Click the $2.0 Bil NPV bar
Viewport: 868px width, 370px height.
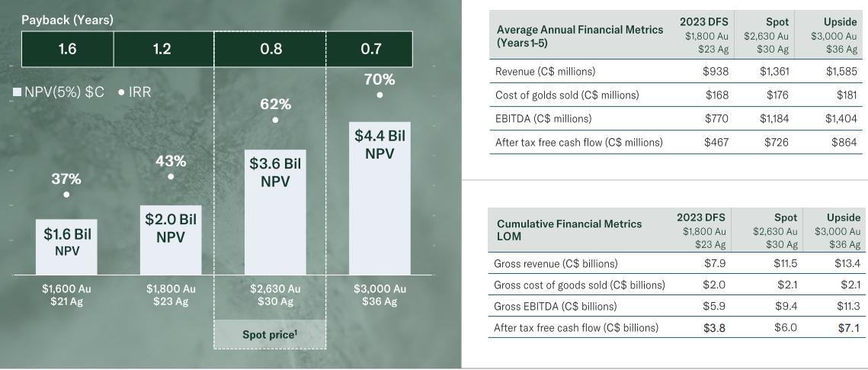[x=171, y=240]
